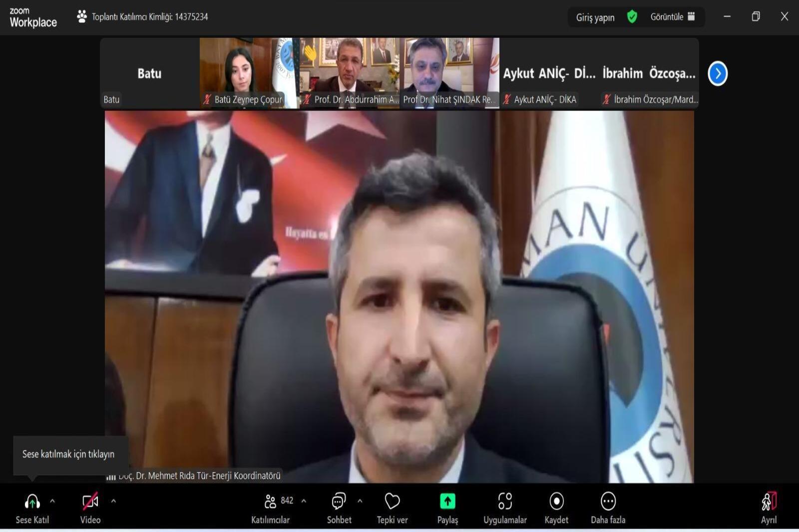
Task: Open Tepki ver reactions heart icon
Action: click(x=392, y=502)
